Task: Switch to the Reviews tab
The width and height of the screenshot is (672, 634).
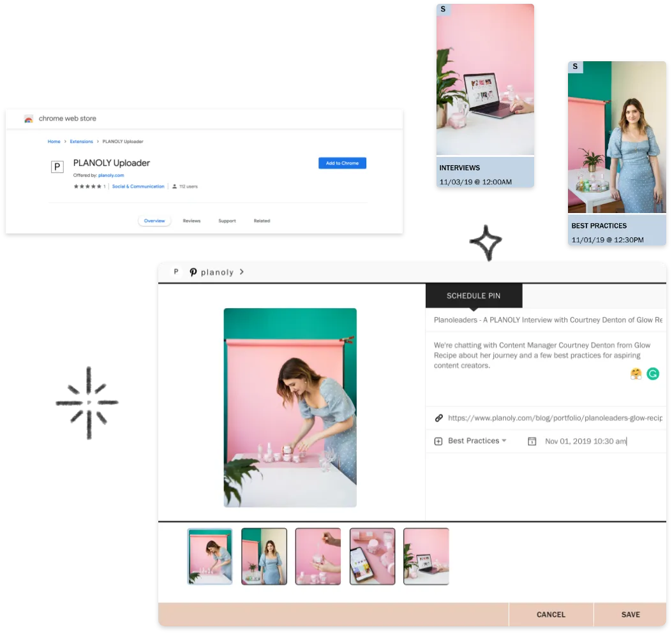Action: click(x=191, y=221)
